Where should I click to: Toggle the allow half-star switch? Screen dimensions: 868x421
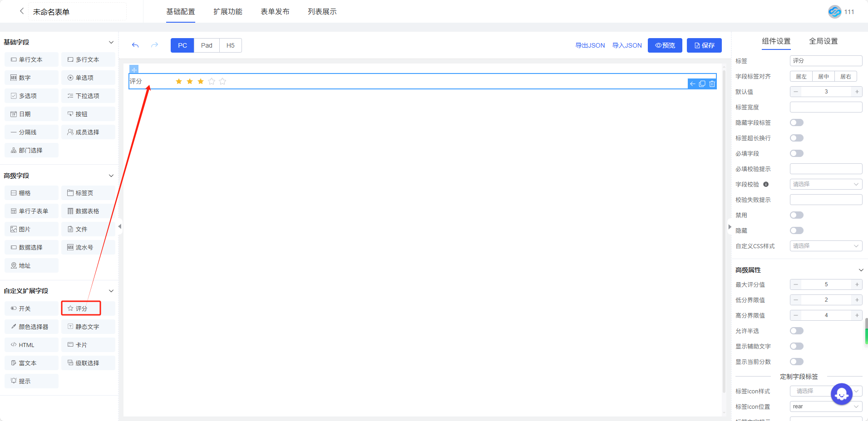click(x=796, y=331)
